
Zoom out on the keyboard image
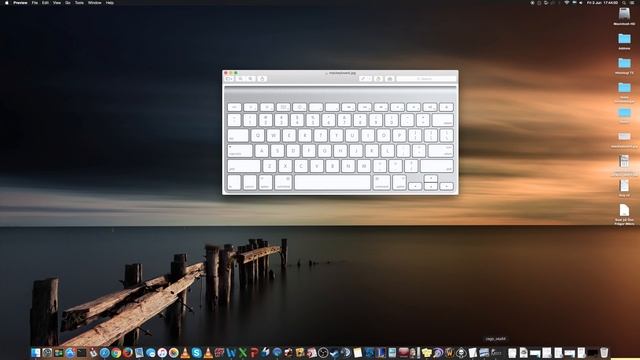tap(240, 79)
